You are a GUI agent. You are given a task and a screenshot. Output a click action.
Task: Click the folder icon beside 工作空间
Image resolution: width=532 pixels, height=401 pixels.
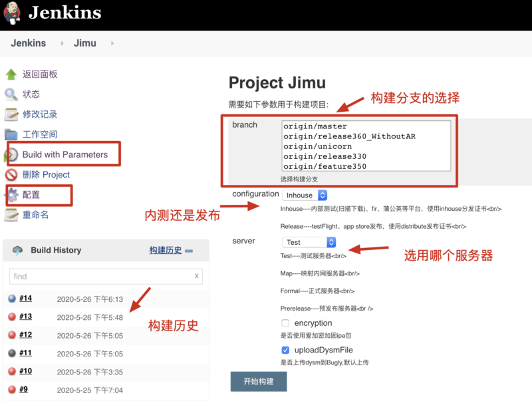coord(11,134)
